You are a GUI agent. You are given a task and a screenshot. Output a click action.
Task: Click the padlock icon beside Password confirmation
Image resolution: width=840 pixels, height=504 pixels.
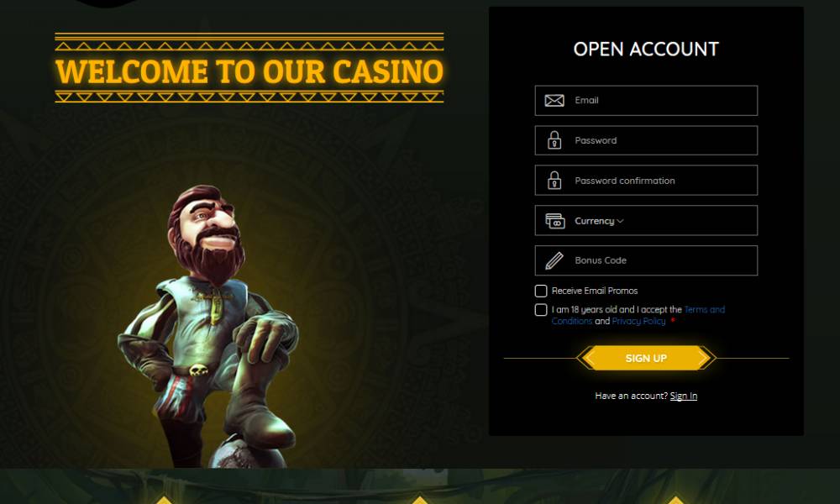[x=554, y=181]
